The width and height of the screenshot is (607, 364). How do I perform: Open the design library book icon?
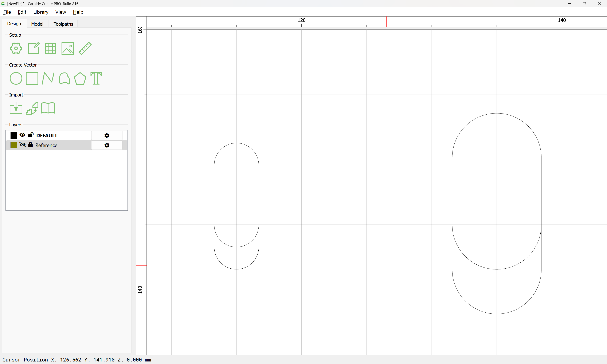tap(48, 108)
